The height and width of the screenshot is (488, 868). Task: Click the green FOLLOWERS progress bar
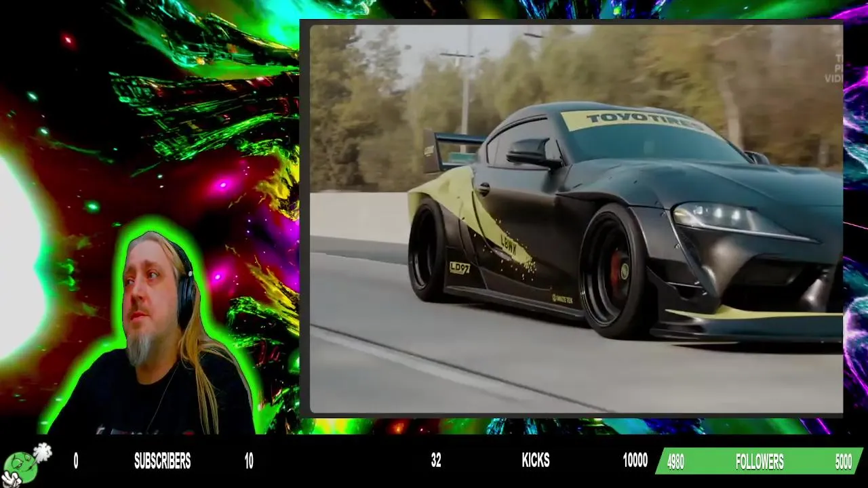759,461
